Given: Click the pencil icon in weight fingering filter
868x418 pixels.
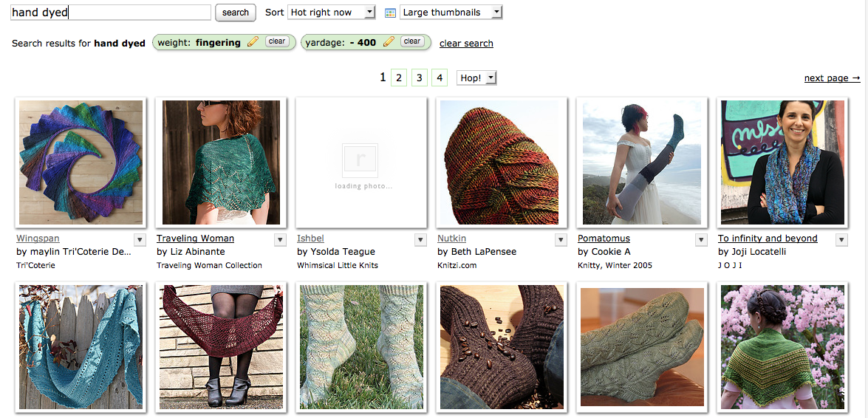Looking at the screenshot, I should [x=253, y=41].
